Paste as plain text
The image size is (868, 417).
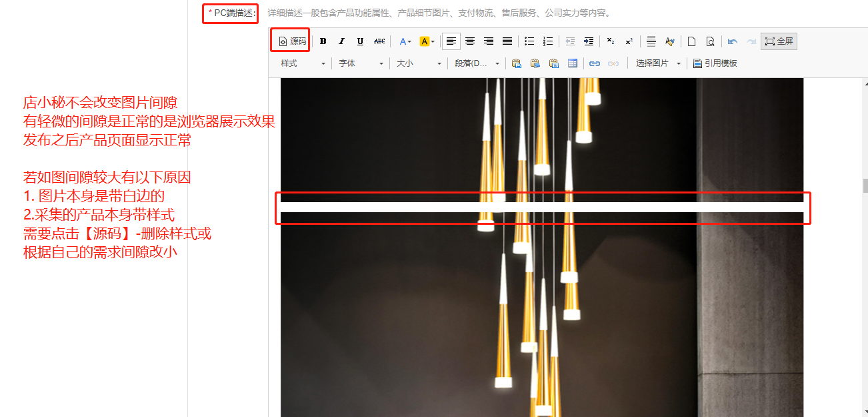click(x=535, y=63)
